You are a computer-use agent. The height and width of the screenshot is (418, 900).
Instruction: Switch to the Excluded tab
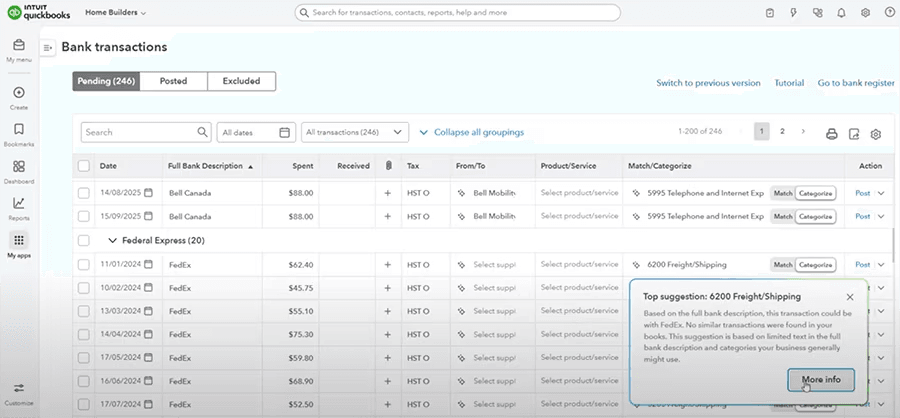point(241,81)
